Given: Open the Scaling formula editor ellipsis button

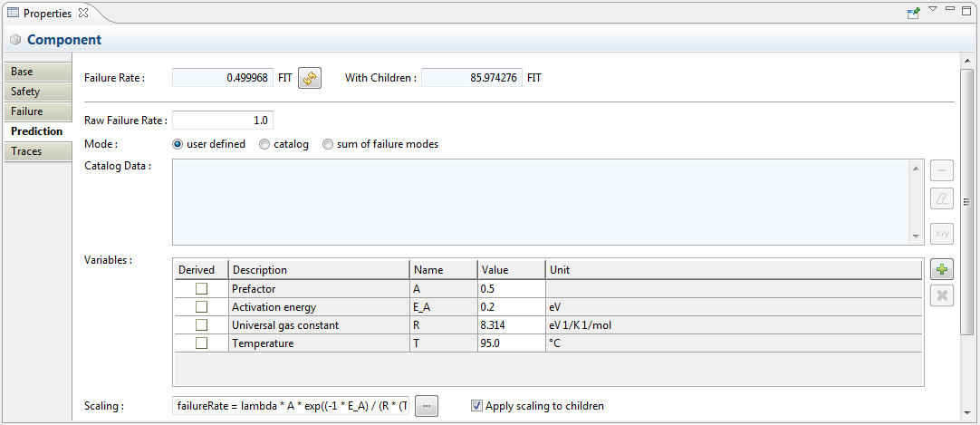Looking at the screenshot, I should (x=427, y=406).
